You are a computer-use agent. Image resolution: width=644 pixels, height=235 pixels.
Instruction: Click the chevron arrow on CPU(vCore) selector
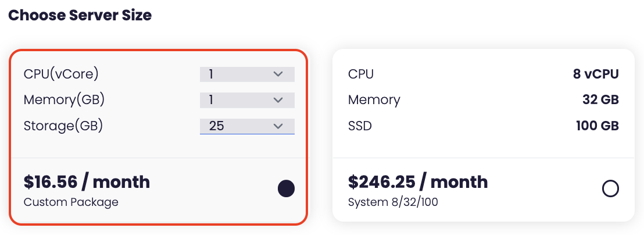278,74
